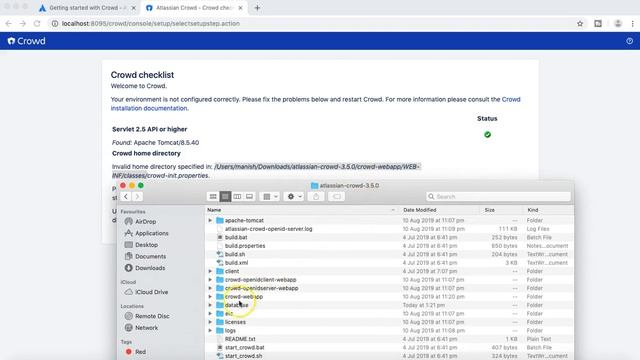The image size is (640, 360).
Task: Go back in the Finder window
Action: 126,197
